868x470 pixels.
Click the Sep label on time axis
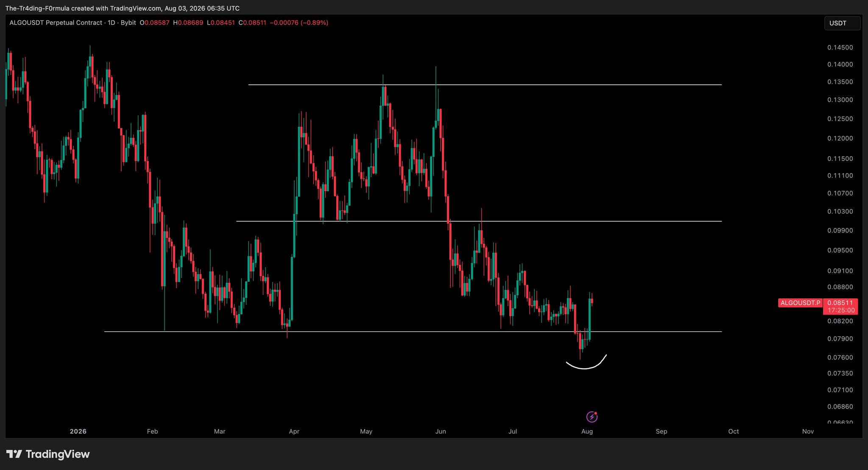pos(661,431)
